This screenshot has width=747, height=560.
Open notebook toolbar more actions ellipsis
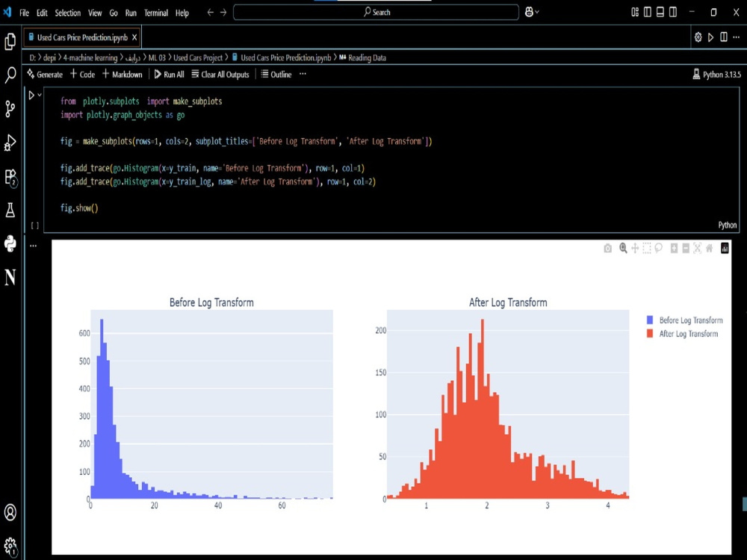point(303,74)
